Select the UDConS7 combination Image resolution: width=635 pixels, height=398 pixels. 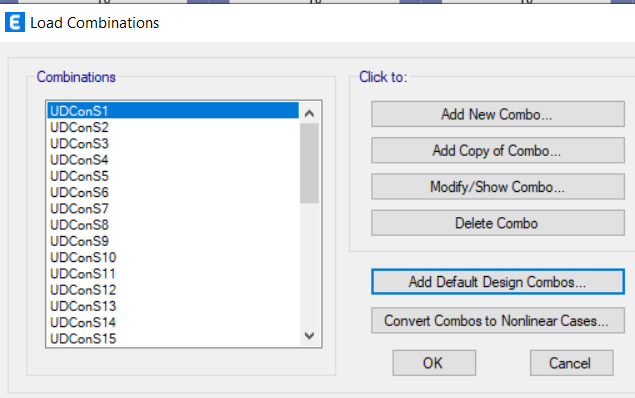tap(173, 209)
